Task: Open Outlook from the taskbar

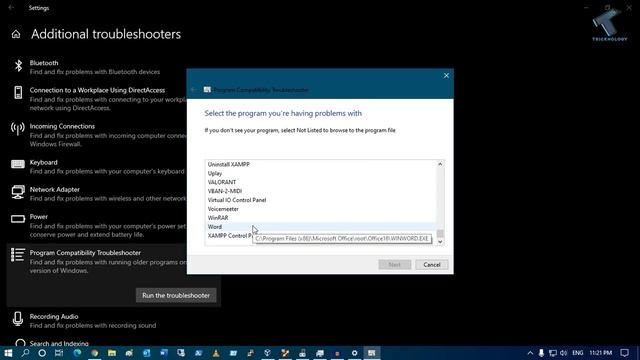Action: click(147, 353)
